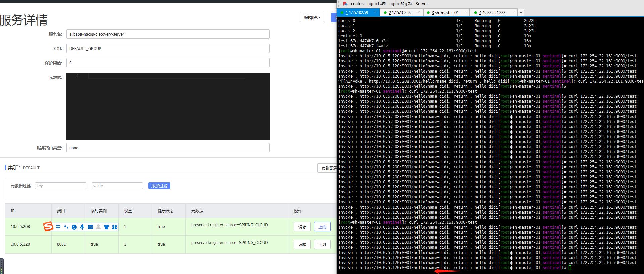Bring instance 10.0.5.208 online with 上线

pyautogui.click(x=322, y=227)
